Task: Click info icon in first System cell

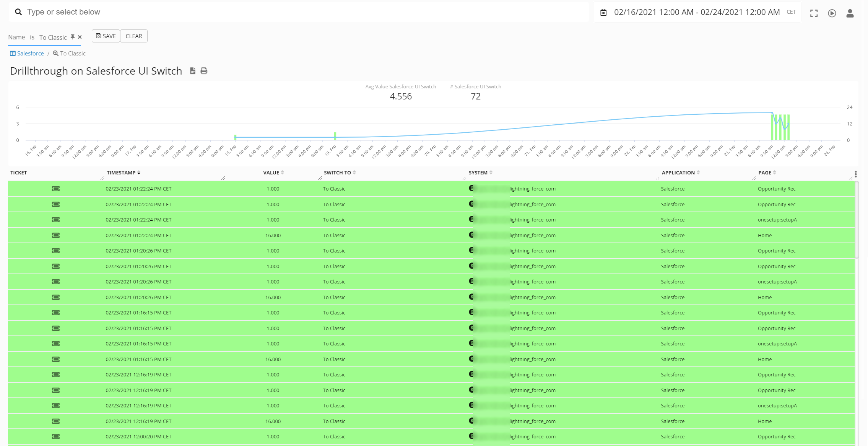Action: tap(471, 188)
